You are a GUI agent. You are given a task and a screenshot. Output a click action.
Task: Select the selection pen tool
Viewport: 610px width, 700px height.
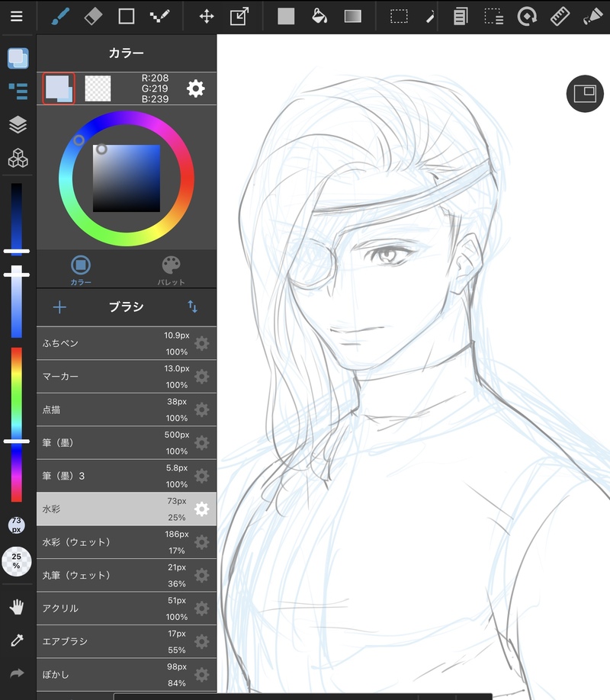[429, 17]
